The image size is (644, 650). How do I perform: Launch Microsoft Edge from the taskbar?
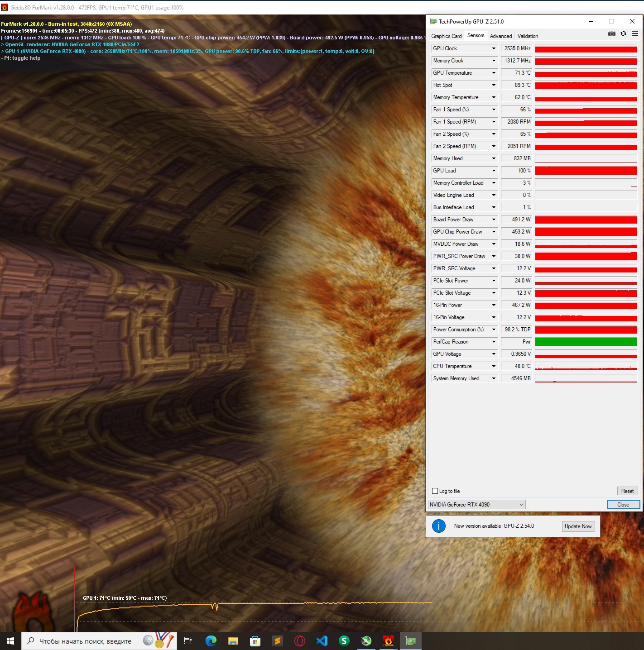click(x=211, y=641)
